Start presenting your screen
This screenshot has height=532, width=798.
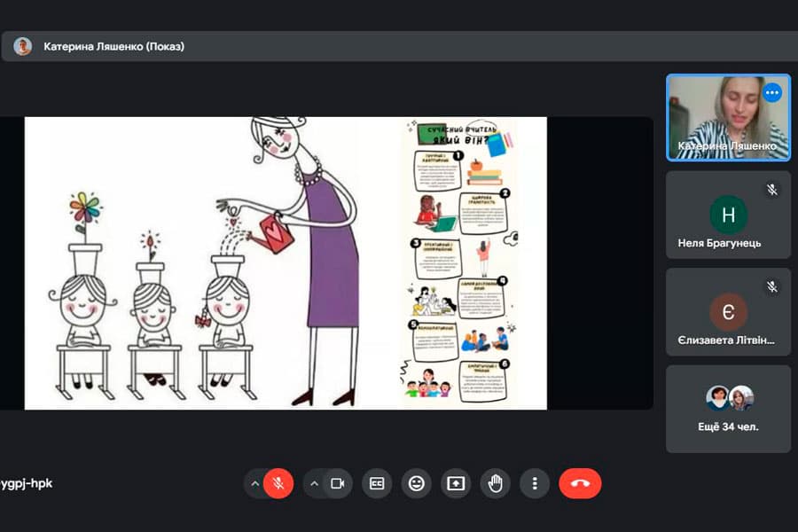456,483
